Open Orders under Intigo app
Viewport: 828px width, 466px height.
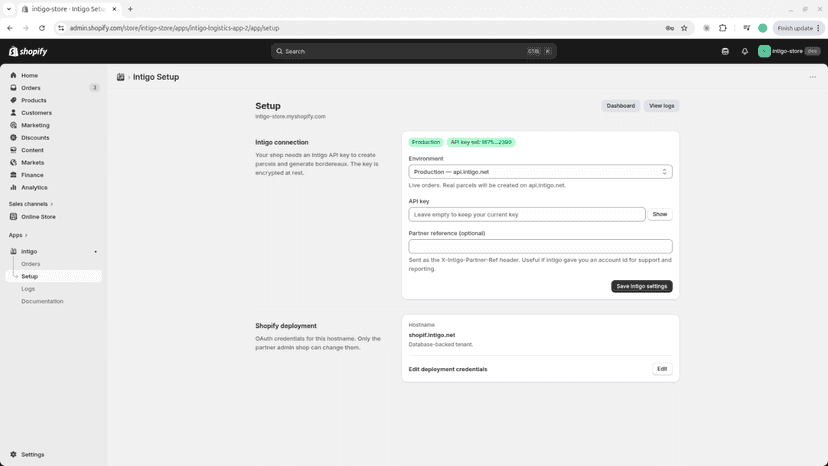(x=31, y=264)
